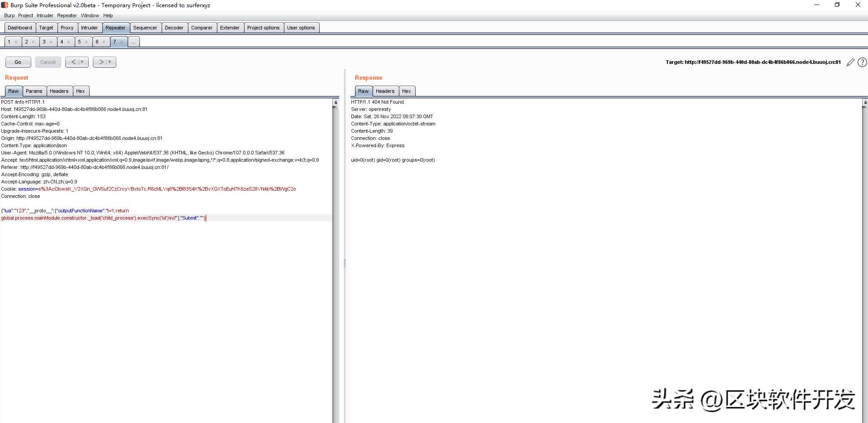Go forward to next request in history
Image resolution: width=868 pixels, height=423 pixels.
click(x=101, y=62)
